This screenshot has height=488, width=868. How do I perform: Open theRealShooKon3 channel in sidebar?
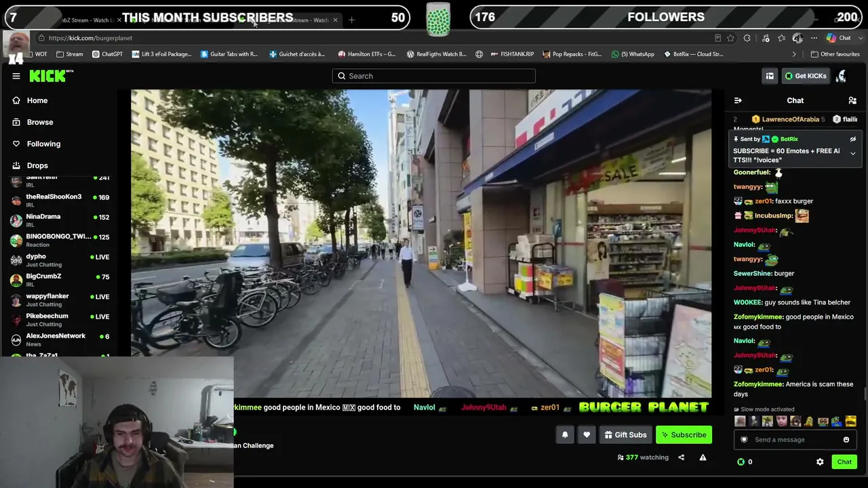click(x=60, y=200)
